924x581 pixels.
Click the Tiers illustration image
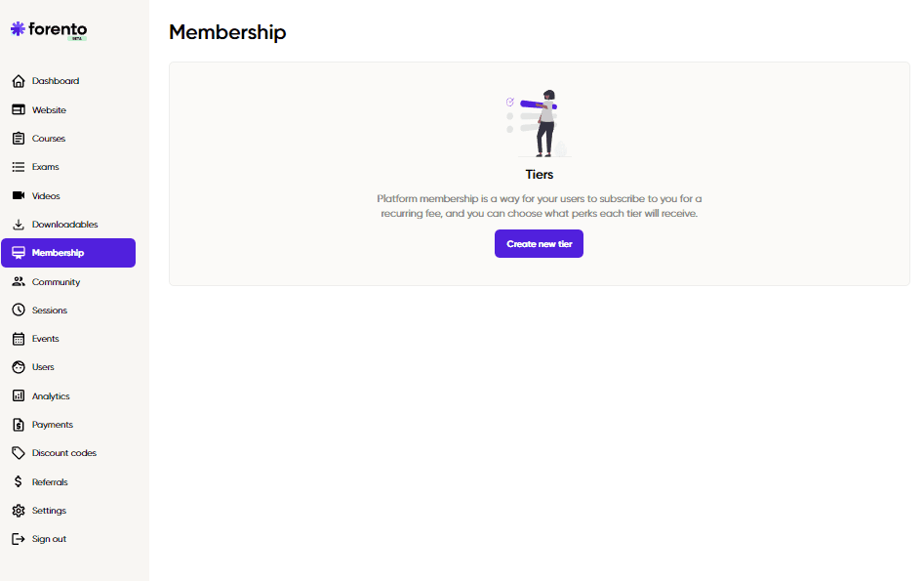pos(539,123)
